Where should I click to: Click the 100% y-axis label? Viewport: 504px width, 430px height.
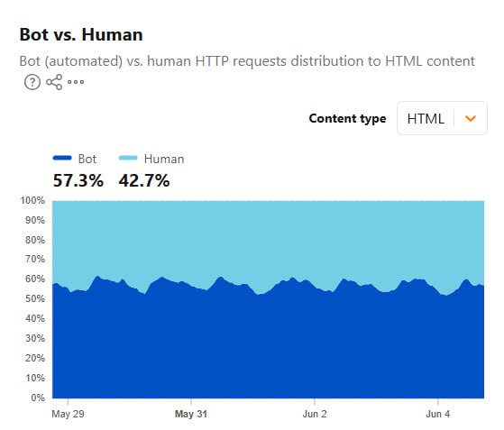32,200
